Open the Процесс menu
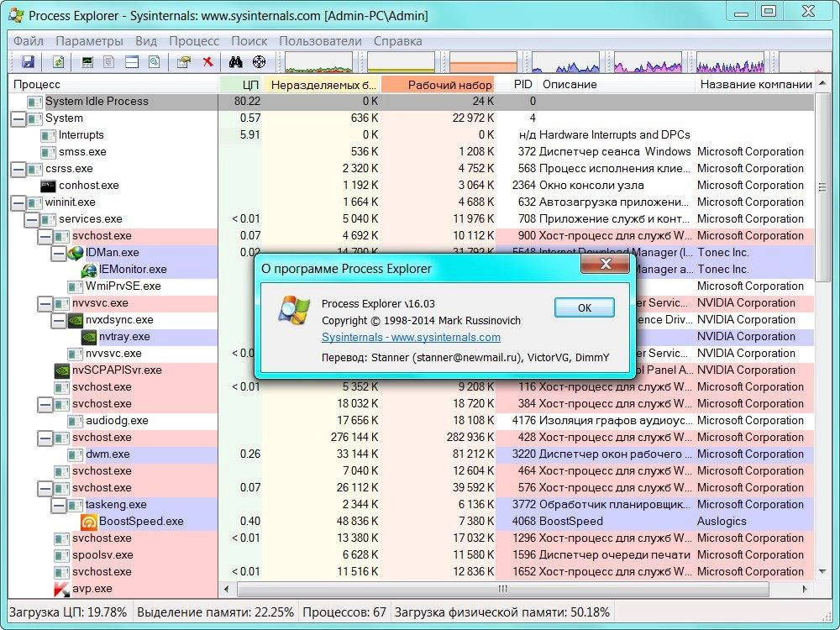This screenshot has width=840, height=630. 194,41
